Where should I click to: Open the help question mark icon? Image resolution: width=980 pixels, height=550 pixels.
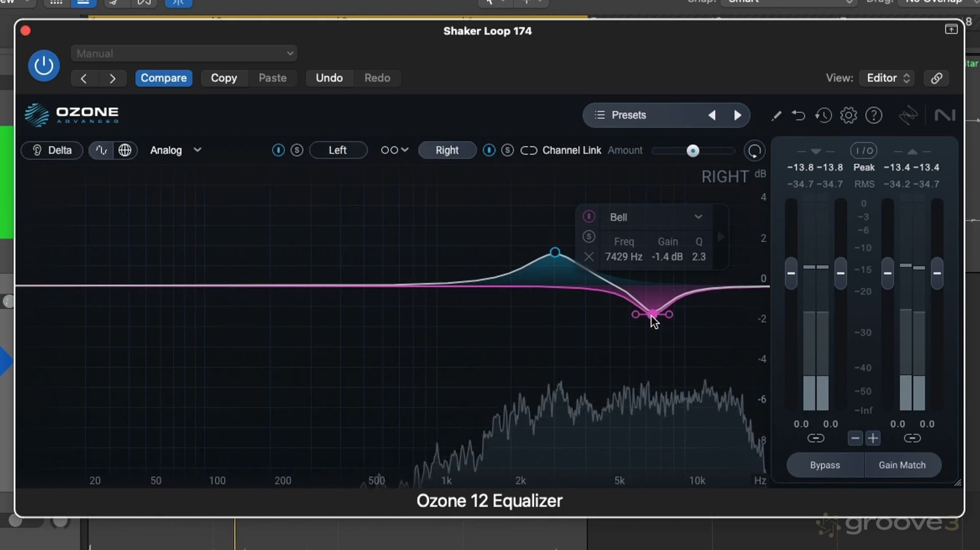point(874,116)
